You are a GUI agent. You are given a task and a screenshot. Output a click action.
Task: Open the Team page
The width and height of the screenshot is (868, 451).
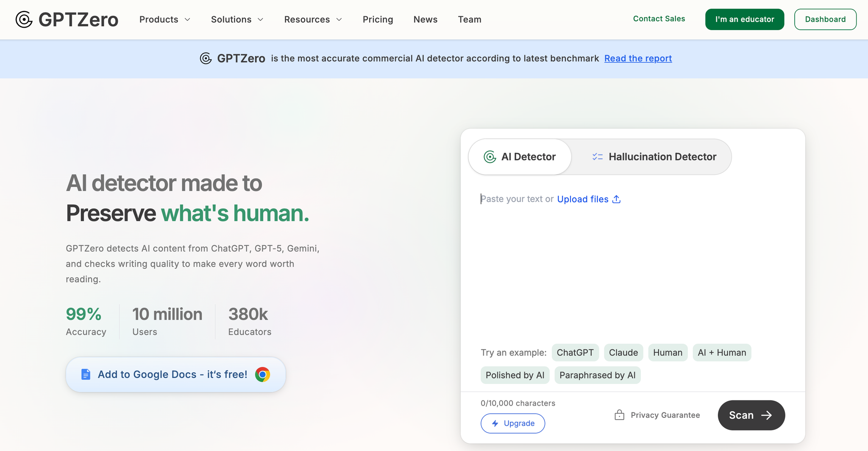(x=470, y=20)
